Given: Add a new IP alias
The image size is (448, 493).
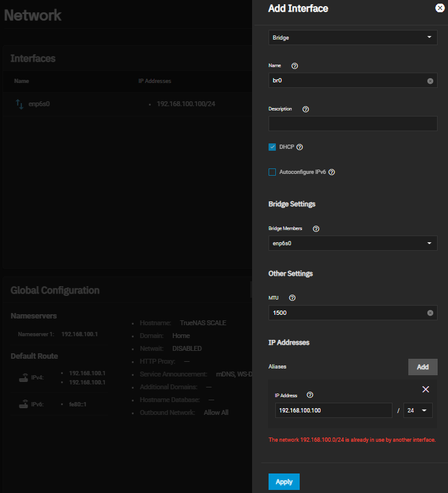Looking at the screenshot, I should click(x=423, y=367).
